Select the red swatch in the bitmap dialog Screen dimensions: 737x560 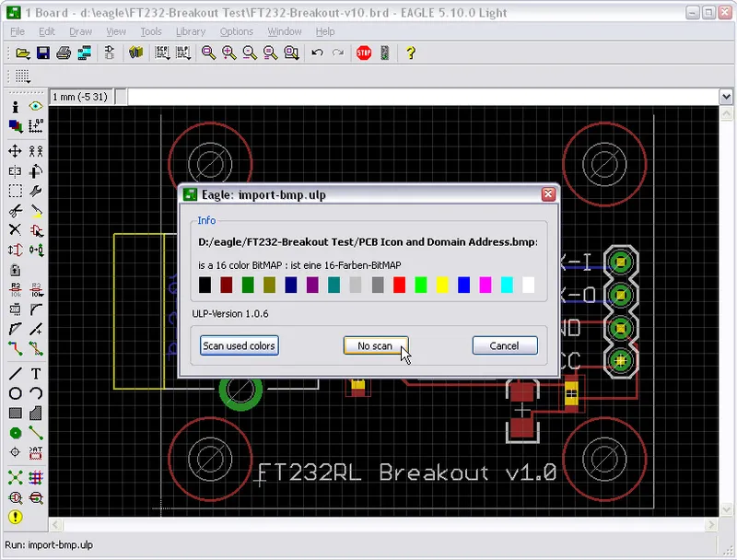click(398, 286)
